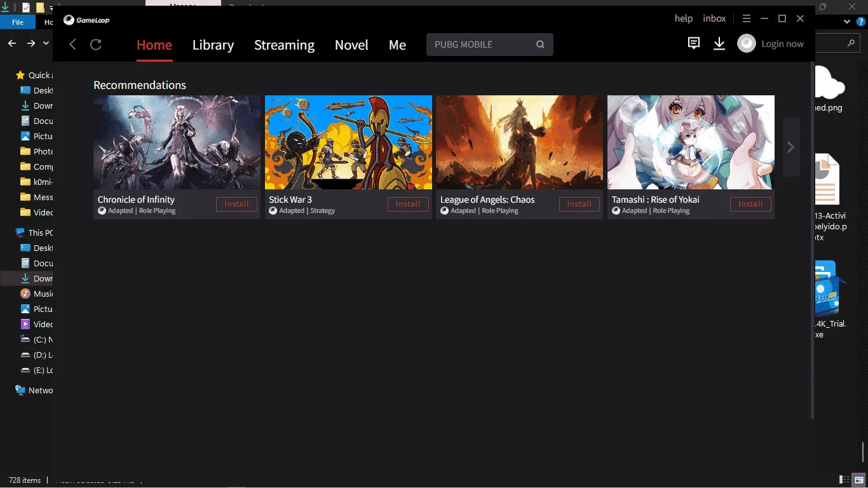This screenshot has width=868, height=488.
Task: Switch File Explorer to details view
Action: 844,479
